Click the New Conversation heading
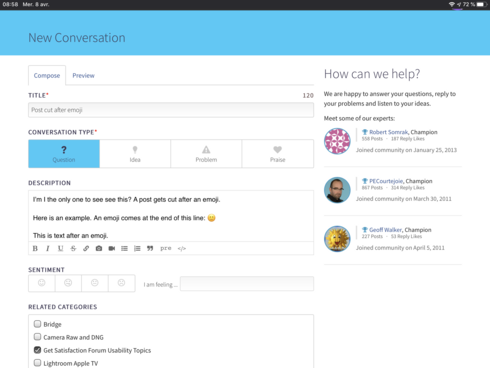This screenshot has width=490, height=368. click(x=77, y=38)
